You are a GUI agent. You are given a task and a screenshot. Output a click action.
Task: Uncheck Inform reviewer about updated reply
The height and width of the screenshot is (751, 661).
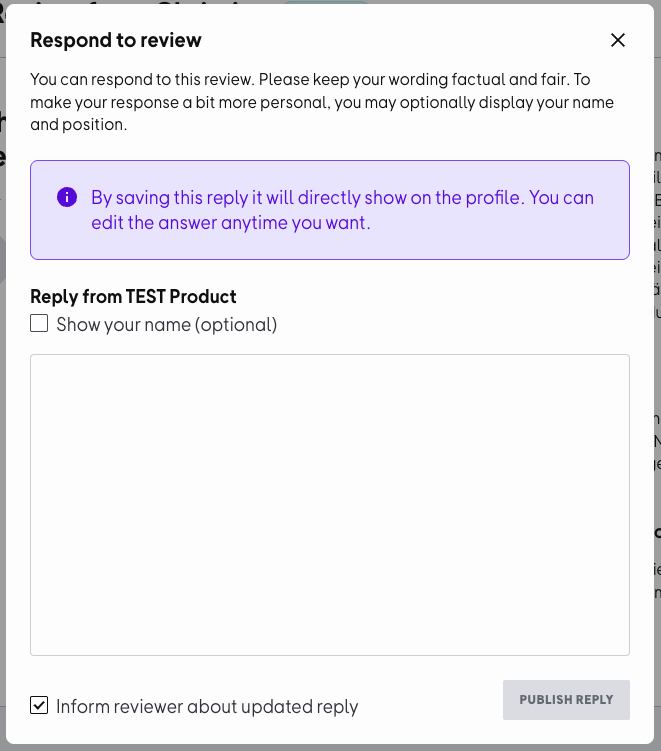click(x=39, y=705)
